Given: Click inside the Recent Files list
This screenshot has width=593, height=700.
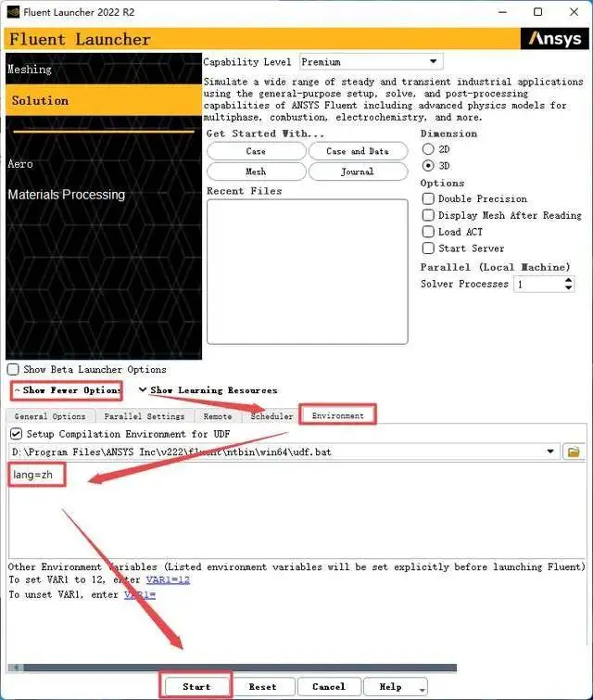Looking at the screenshot, I should point(307,272).
